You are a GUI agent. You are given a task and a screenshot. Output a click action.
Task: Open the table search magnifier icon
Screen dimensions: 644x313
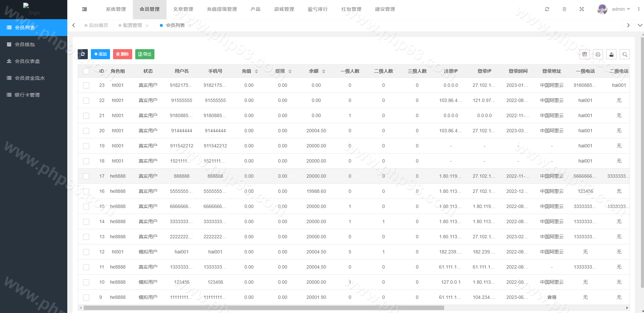point(625,55)
